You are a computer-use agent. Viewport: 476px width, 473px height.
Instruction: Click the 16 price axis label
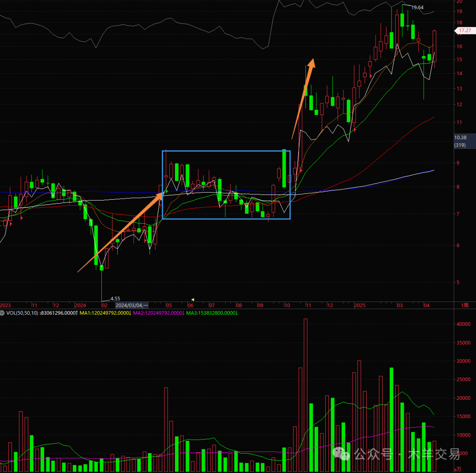coord(459,46)
